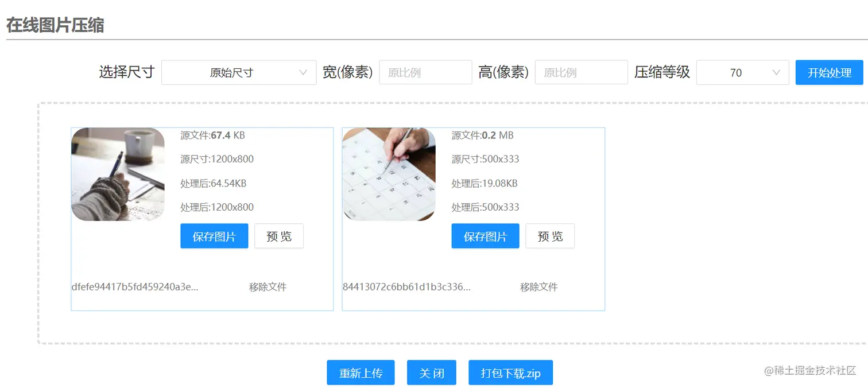Viewport: 868px width, 388px height.
Task: Click file name dfefe94417b5fd459240a3e...
Action: tap(135, 287)
